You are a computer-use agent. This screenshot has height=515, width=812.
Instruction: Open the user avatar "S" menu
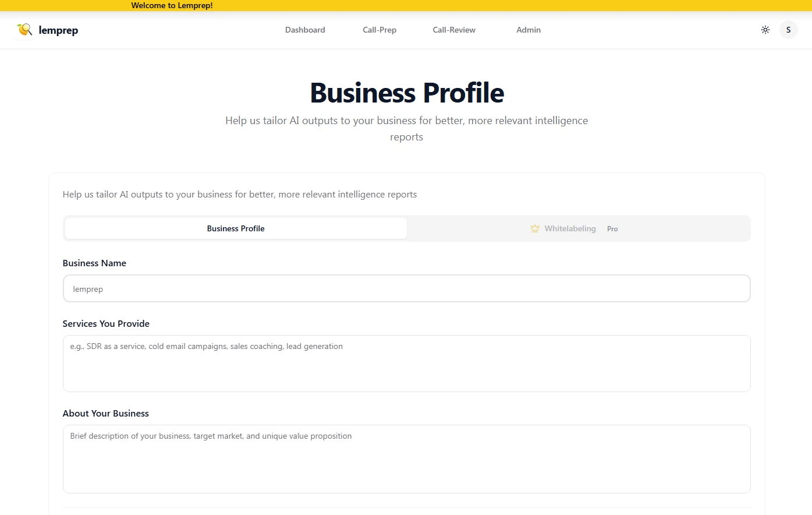(x=789, y=30)
